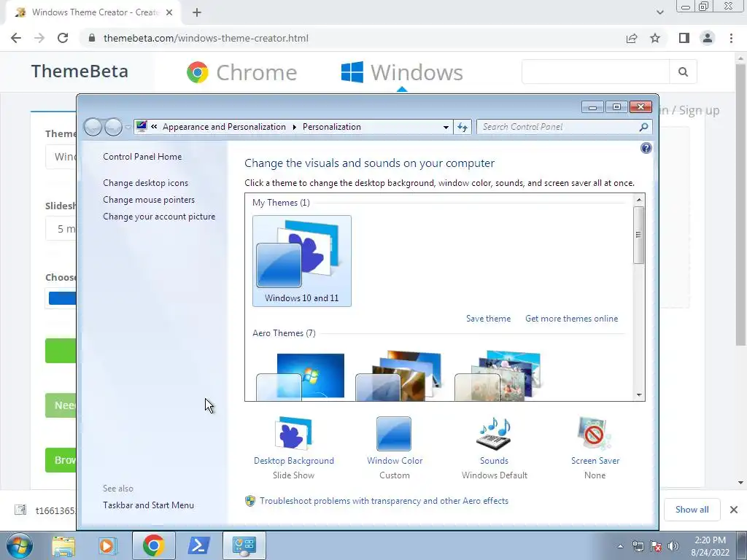The image size is (747, 560).
Task: Click the themes list scrollbar thumb
Action: (639, 235)
